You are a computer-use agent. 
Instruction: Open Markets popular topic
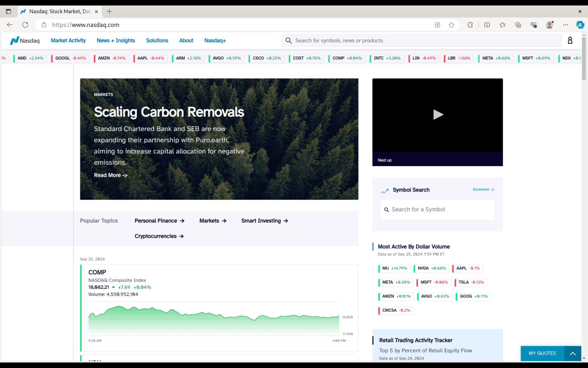coord(213,221)
